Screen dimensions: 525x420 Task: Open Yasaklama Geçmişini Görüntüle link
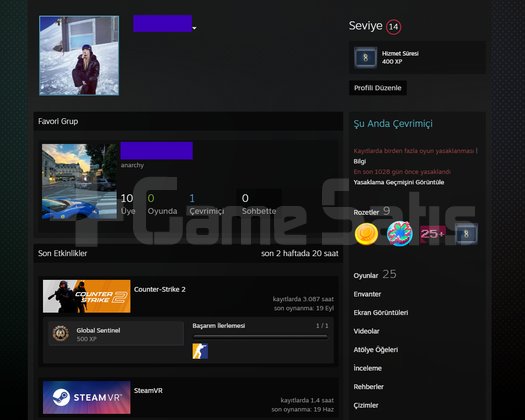pyautogui.click(x=399, y=182)
